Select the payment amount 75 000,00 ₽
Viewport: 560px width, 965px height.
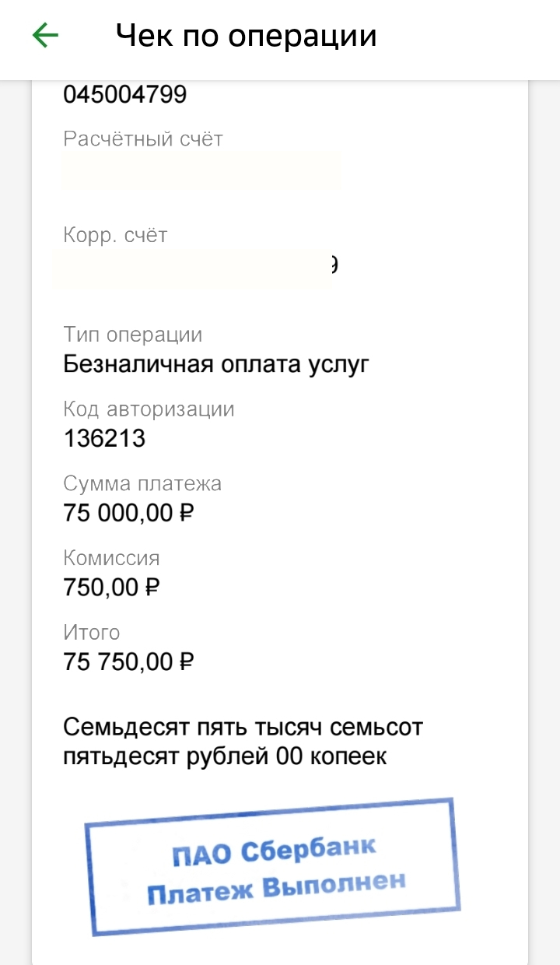pos(128,514)
